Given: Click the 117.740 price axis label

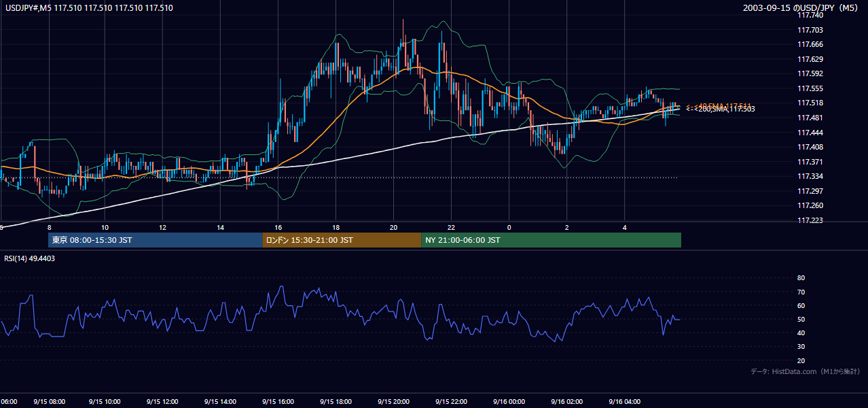Looking at the screenshot, I should pos(810,15).
